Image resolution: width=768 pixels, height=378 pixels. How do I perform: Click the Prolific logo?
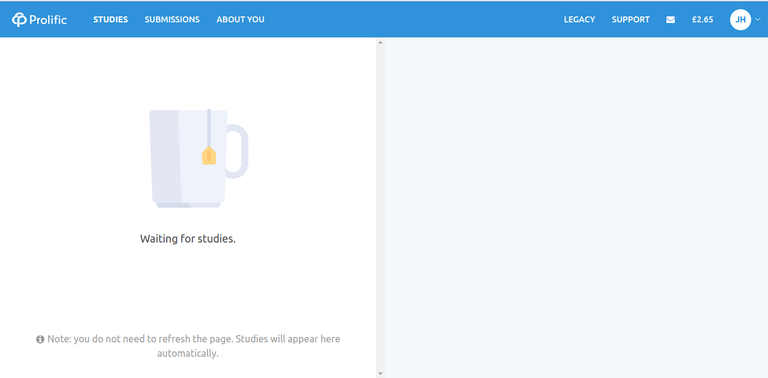[x=39, y=20]
